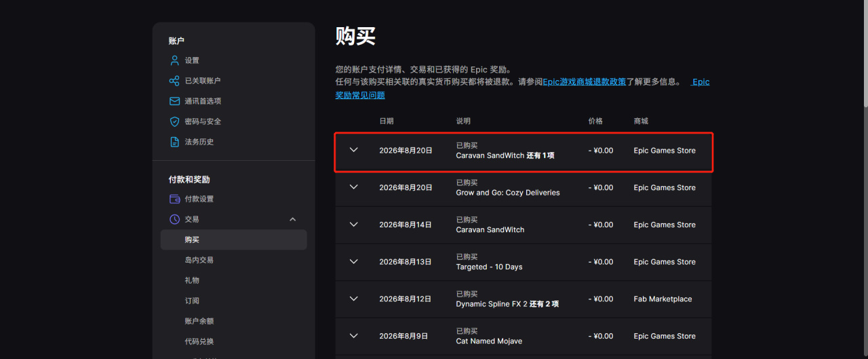
Task: Click the page vertical scrollbar thumb
Action: [x=865, y=54]
